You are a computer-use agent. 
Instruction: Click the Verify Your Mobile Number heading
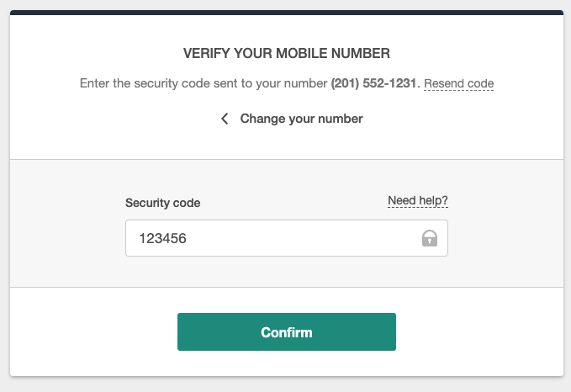(x=286, y=54)
